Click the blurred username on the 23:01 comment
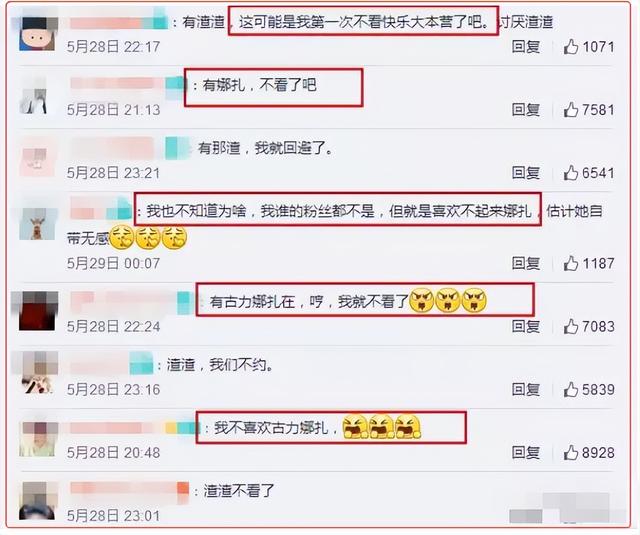This screenshot has height=535, width=640. pos(129,488)
